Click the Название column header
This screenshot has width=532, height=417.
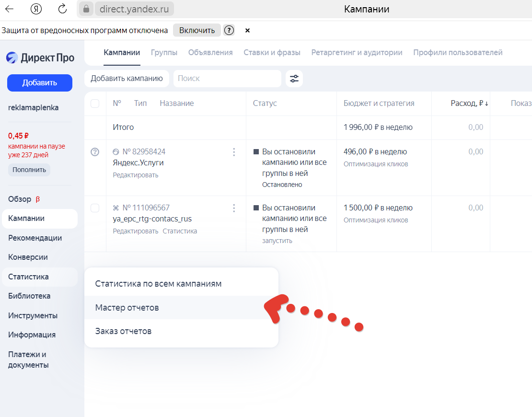tap(177, 104)
